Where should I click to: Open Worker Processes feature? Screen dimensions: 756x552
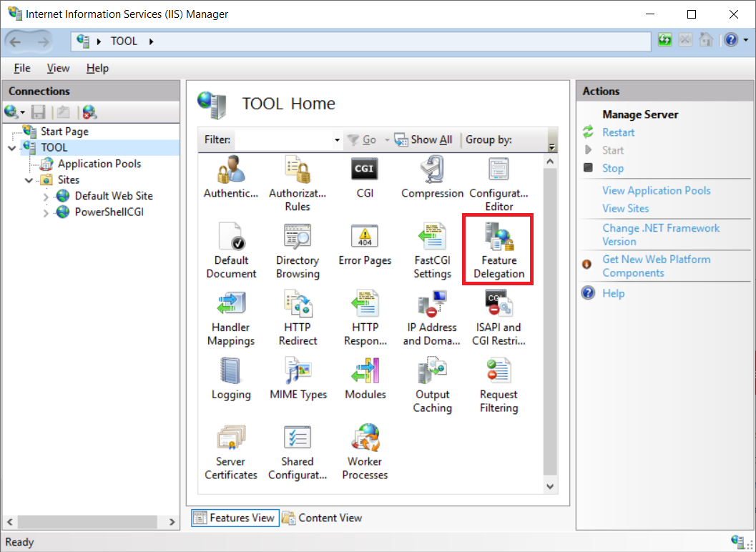pyautogui.click(x=365, y=452)
